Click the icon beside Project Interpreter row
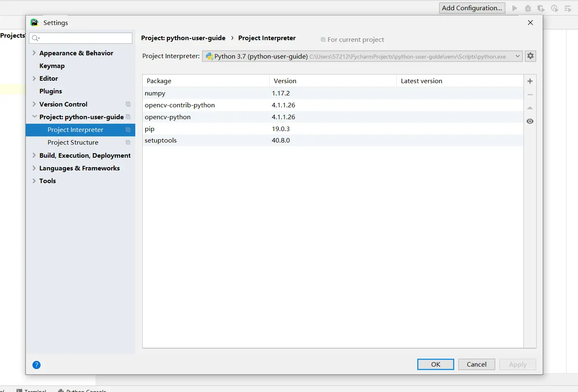 (128, 130)
